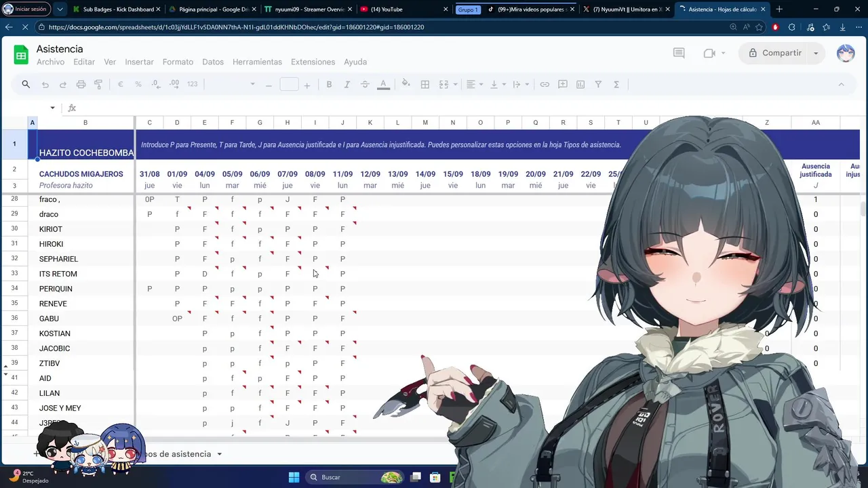
Task: Increase font size with plus button
Action: (x=307, y=85)
